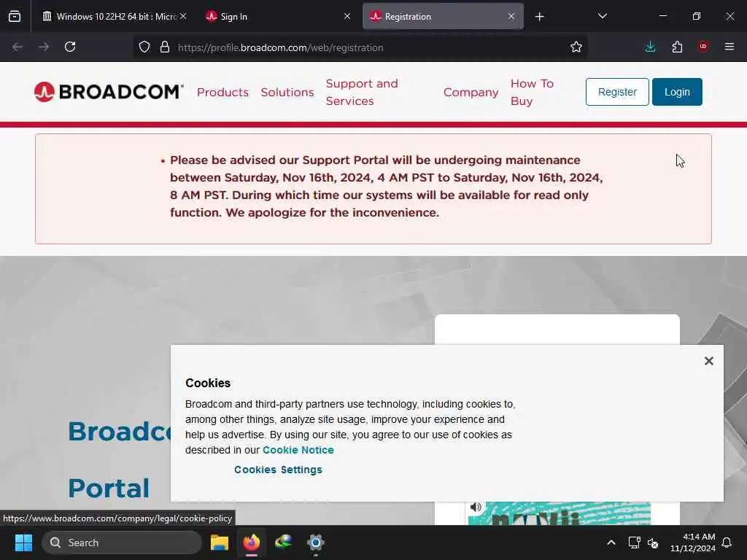Open the network status tray icon
Screen dimensions: 747x560
pyautogui.click(x=634, y=542)
